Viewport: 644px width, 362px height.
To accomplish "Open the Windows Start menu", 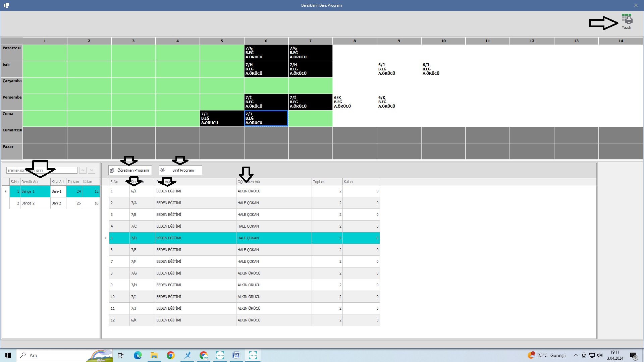I will pyautogui.click(x=8, y=355).
